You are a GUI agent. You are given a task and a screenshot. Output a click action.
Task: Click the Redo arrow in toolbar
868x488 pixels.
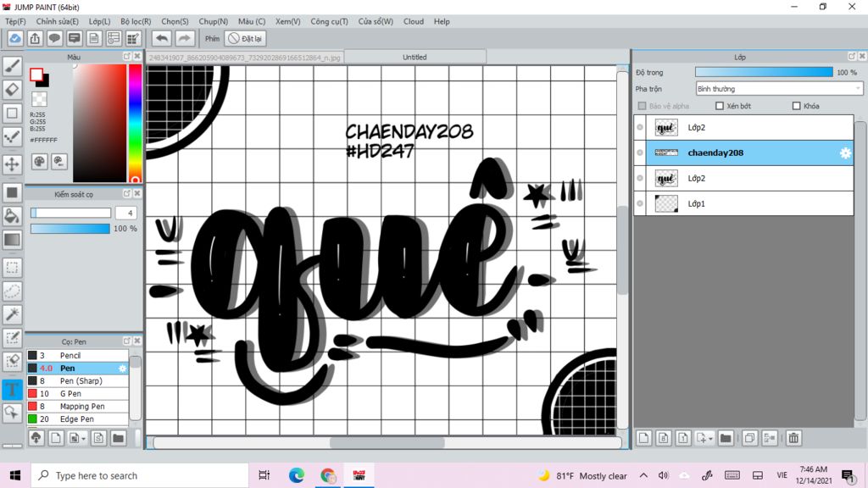(x=185, y=38)
